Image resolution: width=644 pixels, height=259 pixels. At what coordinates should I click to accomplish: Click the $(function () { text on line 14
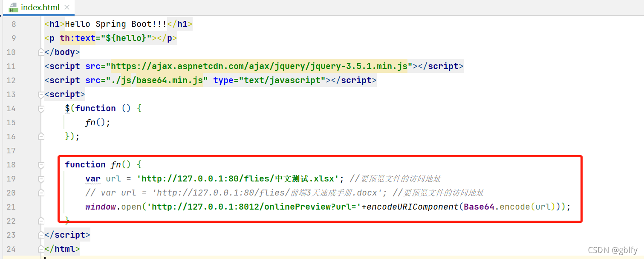pyautogui.click(x=103, y=108)
